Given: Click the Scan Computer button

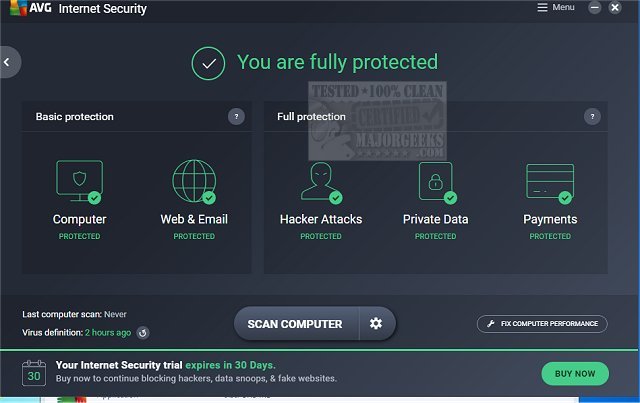Looking at the screenshot, I should coord(295,324).
